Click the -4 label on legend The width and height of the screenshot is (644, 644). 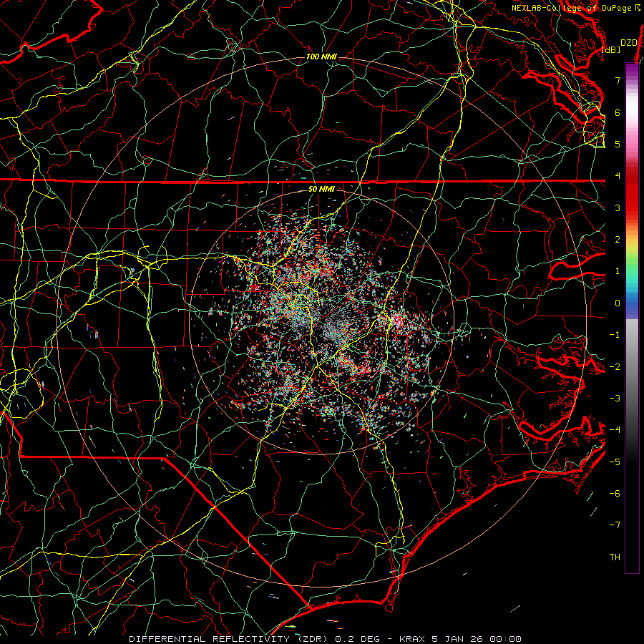point(615,430)
